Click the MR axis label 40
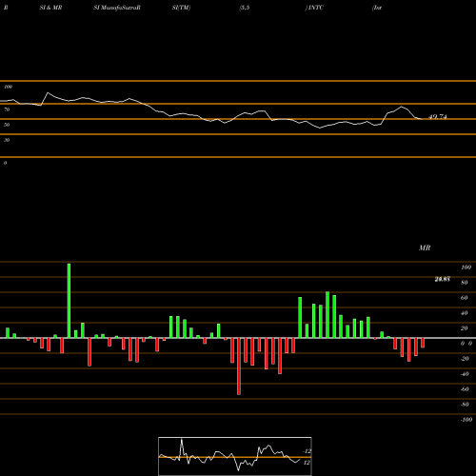This screenshot has width=476, height=476. click(x=465, y=313)
